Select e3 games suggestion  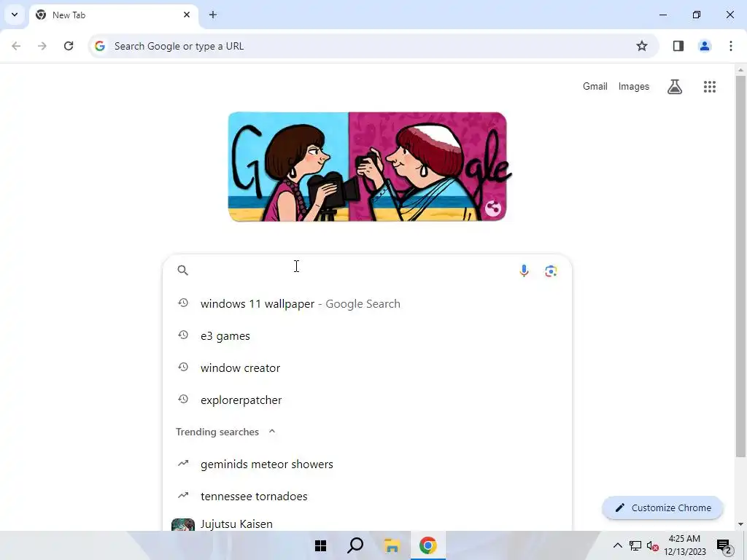pos(367,335)
